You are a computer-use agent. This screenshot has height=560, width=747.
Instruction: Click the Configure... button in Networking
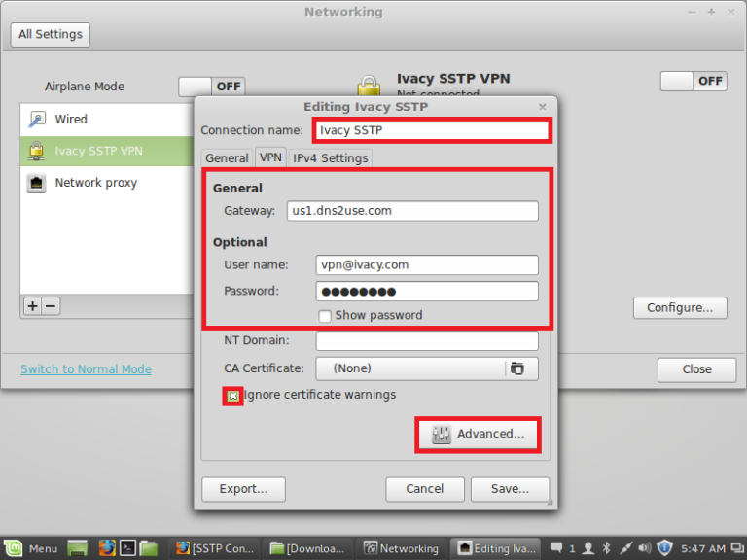point(680,308)
